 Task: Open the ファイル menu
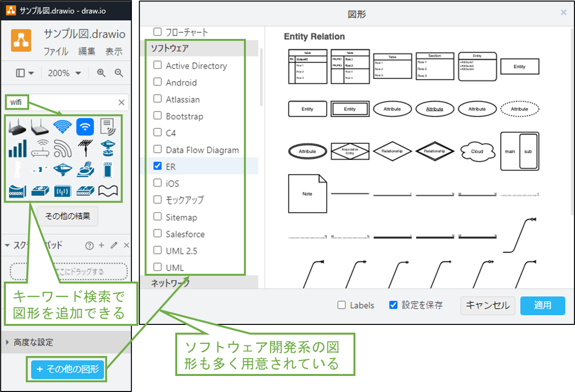point(56,51)
